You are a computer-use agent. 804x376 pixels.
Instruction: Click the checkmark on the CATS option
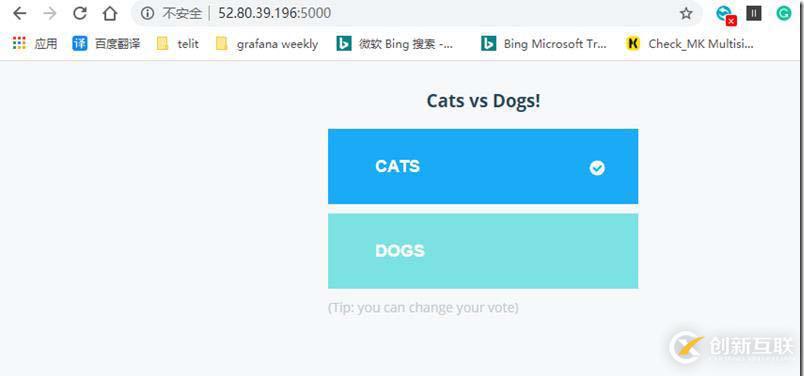tap(597, 168)
